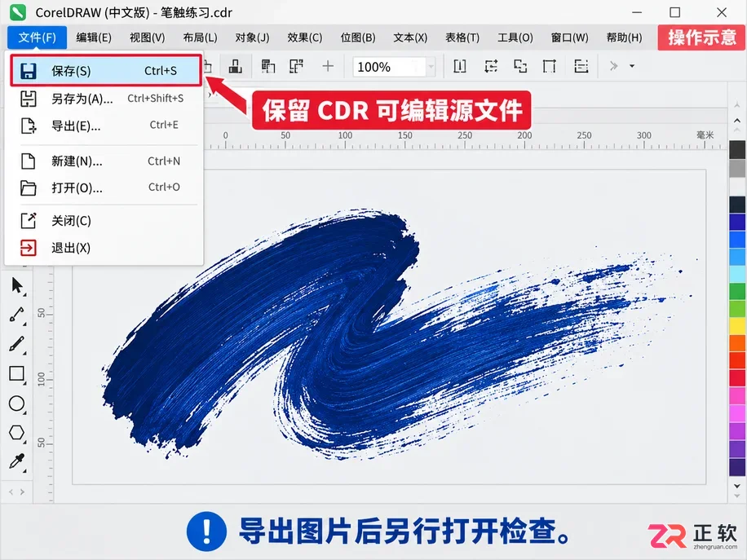Open the 表格(T) menu
Viewport: 747px width, 560px height.
462,37
